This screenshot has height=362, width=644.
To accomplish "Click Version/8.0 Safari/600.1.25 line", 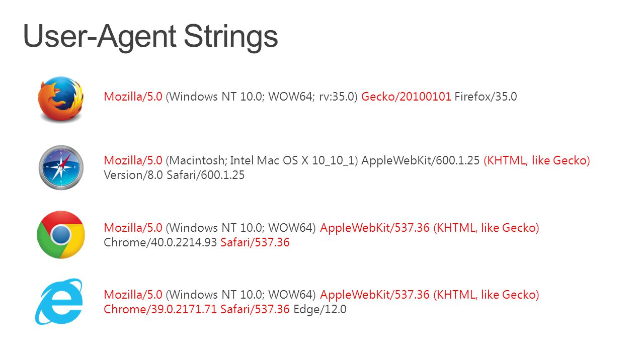I will 174,175.
